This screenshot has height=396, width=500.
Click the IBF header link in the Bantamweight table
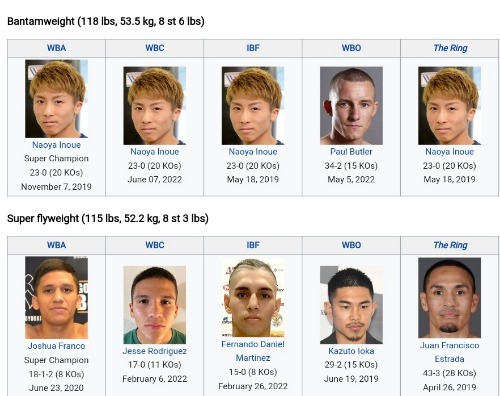253,48
